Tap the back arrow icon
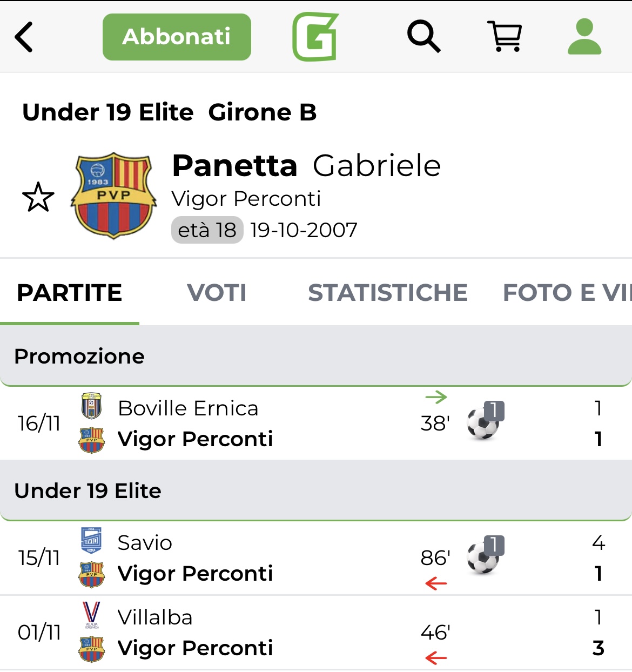 point(24,37)
